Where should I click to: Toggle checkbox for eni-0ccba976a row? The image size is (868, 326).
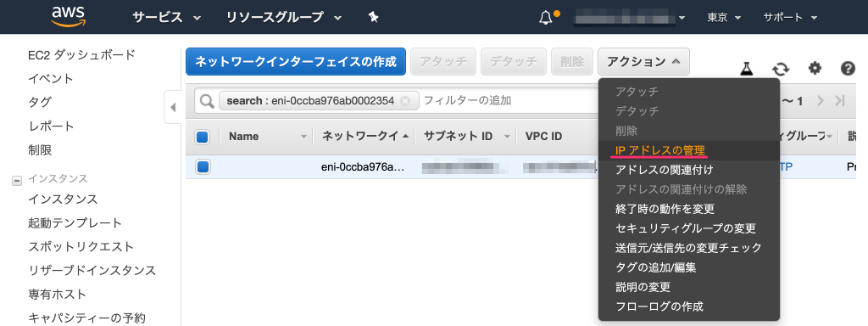click(203, 166)
